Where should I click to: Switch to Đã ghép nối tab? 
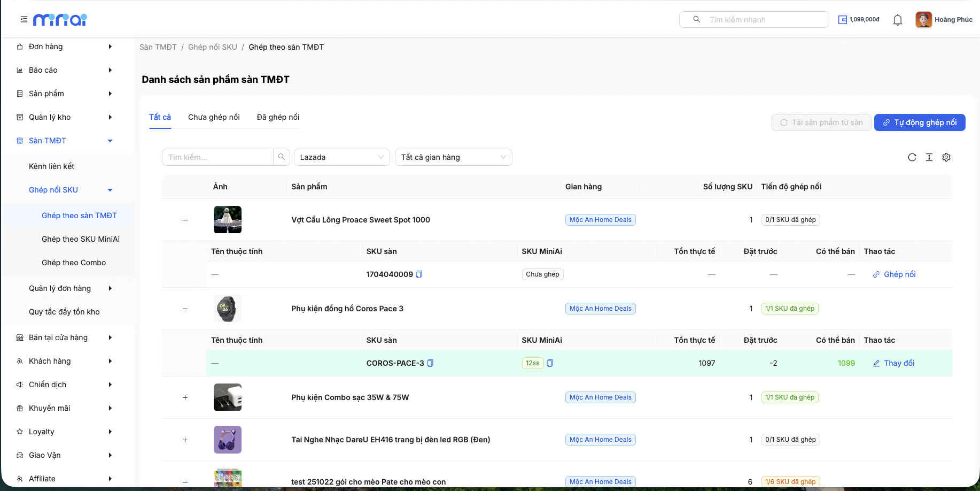point(278,117)
